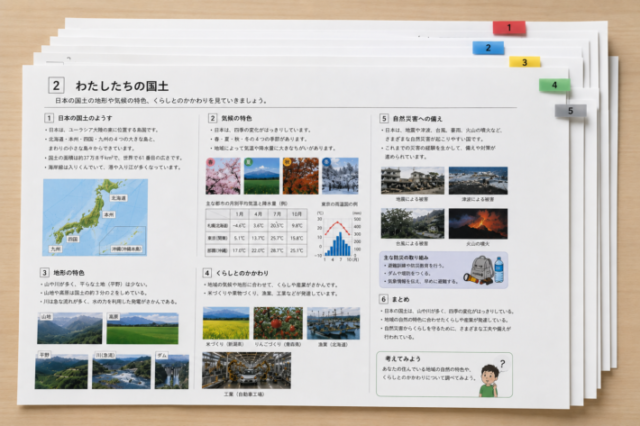Open the 山地 mountain range photo

pyautogui.click(x=70, y=328)
